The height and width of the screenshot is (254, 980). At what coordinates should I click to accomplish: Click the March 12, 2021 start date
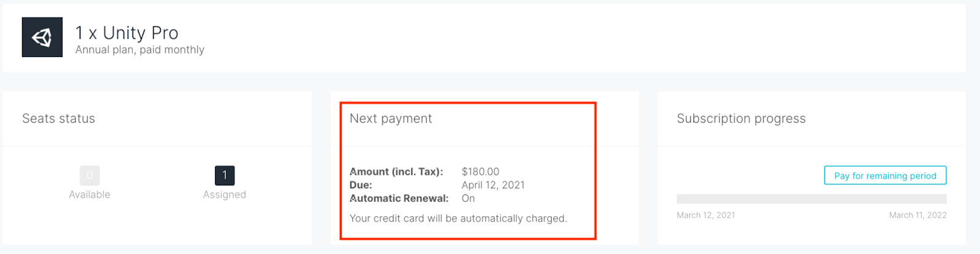tap(706, 215)
